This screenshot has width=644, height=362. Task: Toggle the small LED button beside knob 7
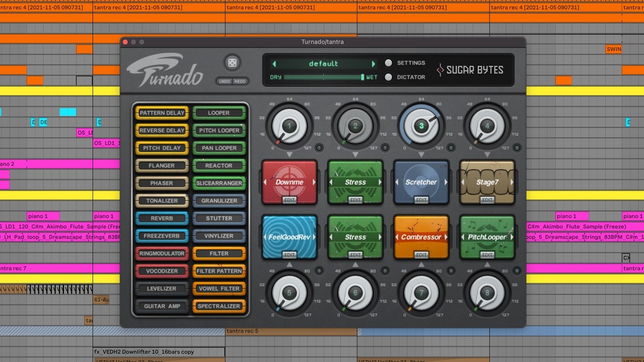[x=451, y=271]
